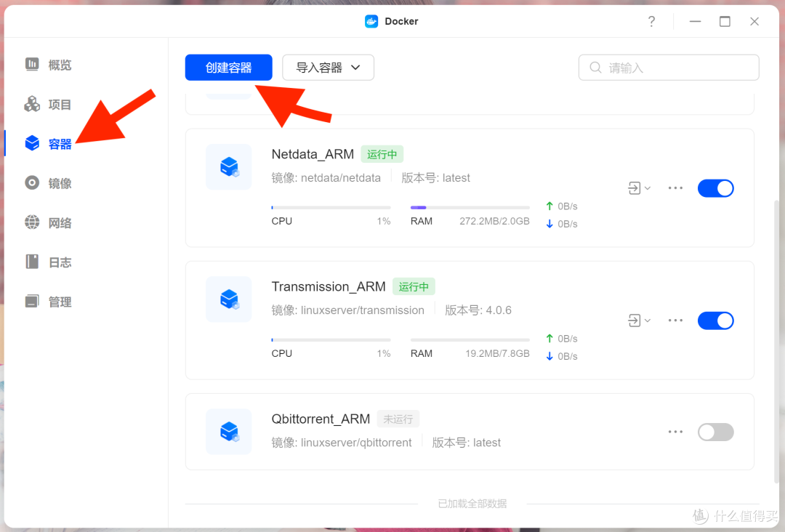This screenshot has width=785, height=532.
Task: Click the CPU usage bar of Netdata_ARM
Action: click(331, 207)
